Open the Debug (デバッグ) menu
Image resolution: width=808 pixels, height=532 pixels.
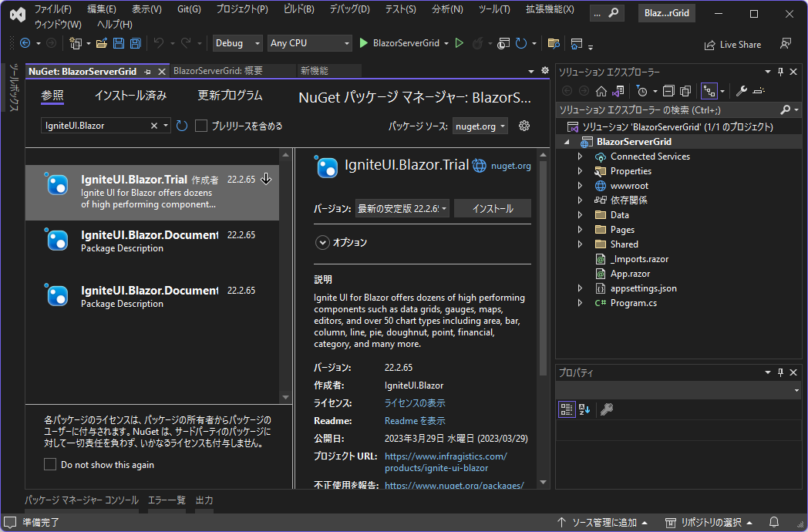(x=349, y=9)
